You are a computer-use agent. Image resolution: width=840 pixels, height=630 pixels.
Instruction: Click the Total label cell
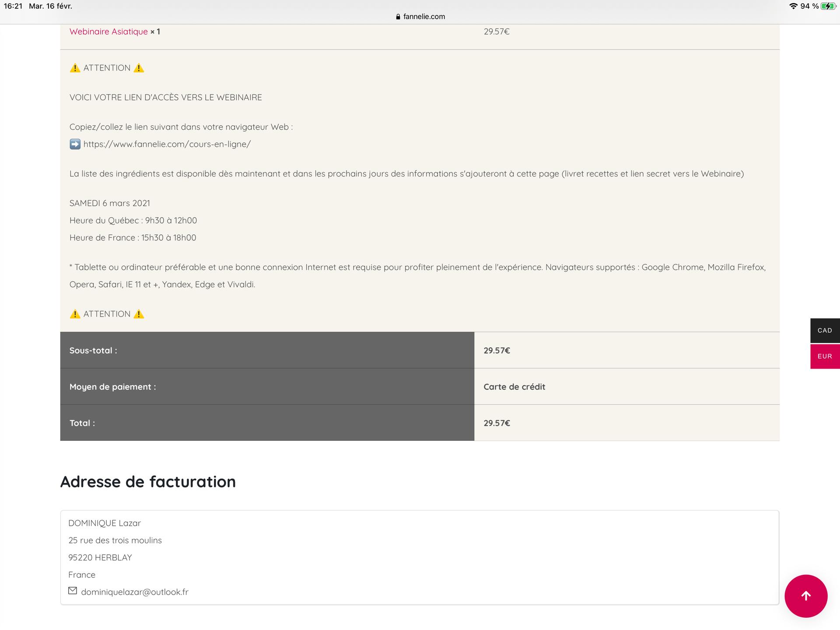click(267, 423)
